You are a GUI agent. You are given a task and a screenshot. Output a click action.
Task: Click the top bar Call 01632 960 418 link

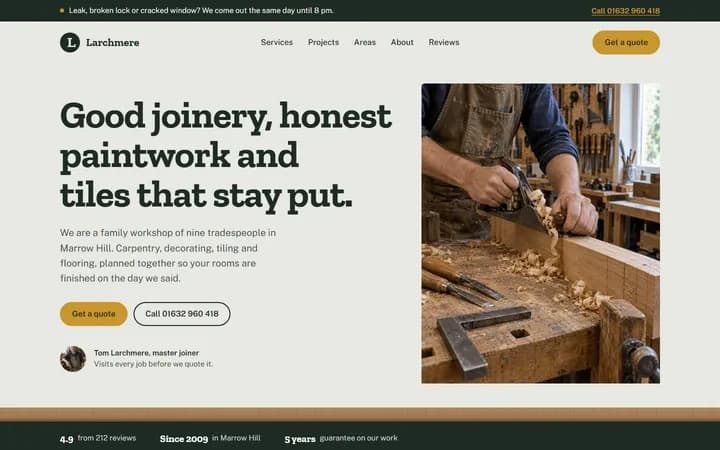625,11
